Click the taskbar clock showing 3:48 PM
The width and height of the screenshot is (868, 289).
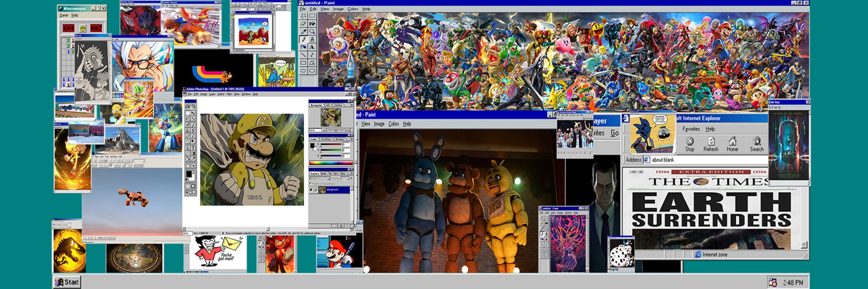click(x=793, y=283)
